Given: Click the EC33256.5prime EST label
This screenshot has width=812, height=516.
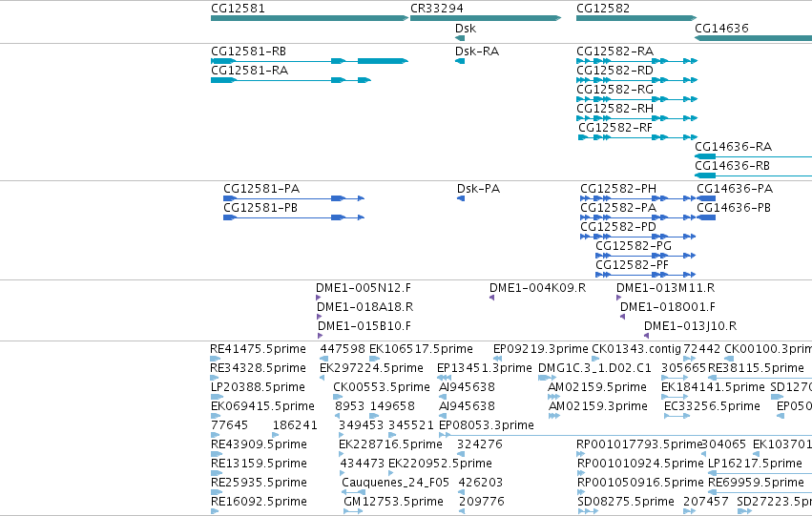Looking at the screenshot, I should tap(712, 407).
